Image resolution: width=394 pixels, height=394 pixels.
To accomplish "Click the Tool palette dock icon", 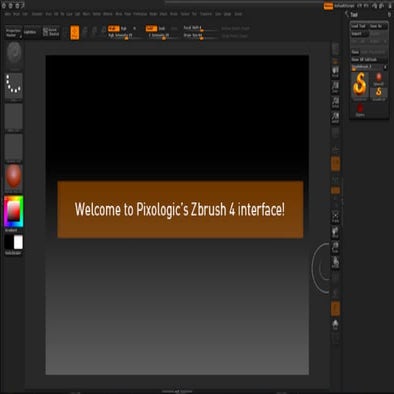I will point(389,14).
